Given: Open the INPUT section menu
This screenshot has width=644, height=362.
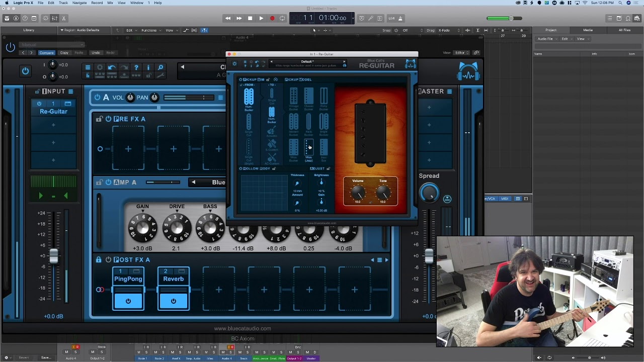Looking at the screenshot, I should [70, 92].
